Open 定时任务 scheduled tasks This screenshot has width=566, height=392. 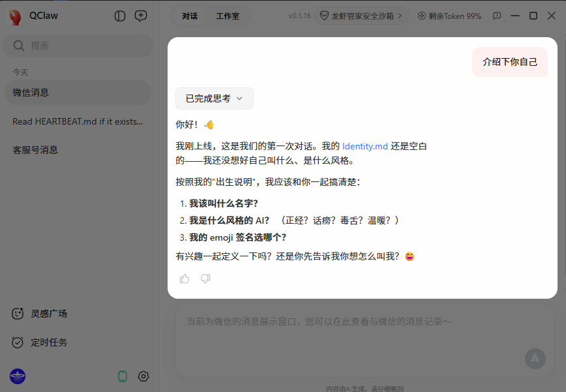pyautogui.click(x=39, y=342)
